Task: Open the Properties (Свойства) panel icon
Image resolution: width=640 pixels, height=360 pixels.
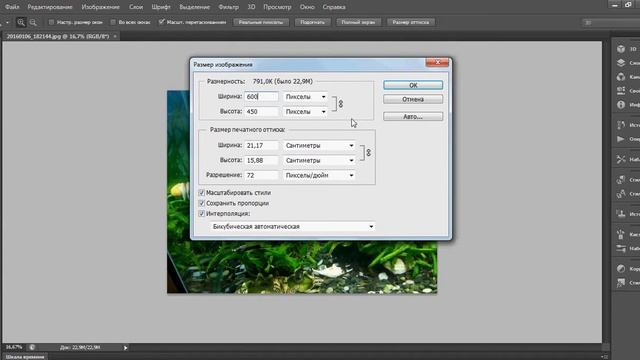Action: tap(621, 91)
